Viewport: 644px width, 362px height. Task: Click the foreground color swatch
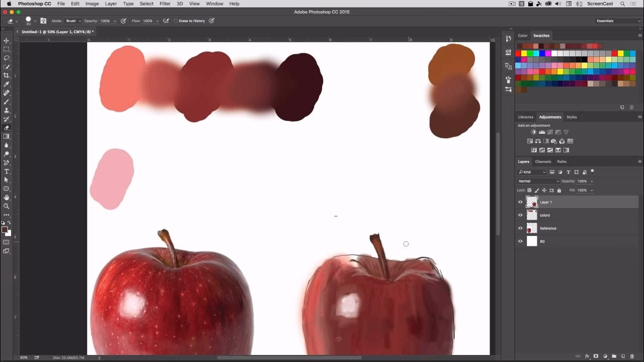(5, 230)
